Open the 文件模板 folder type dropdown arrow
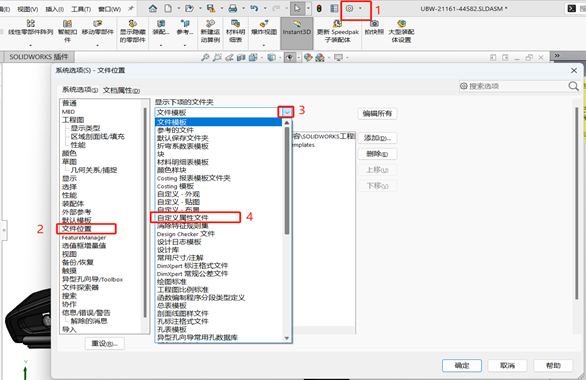586x380 pixels. pos(287,112)
